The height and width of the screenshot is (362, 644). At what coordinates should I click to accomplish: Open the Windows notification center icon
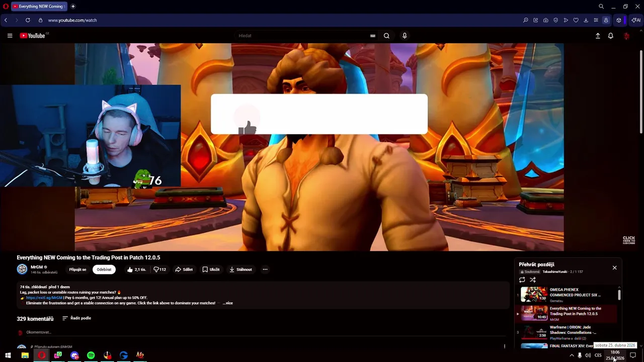633,355
